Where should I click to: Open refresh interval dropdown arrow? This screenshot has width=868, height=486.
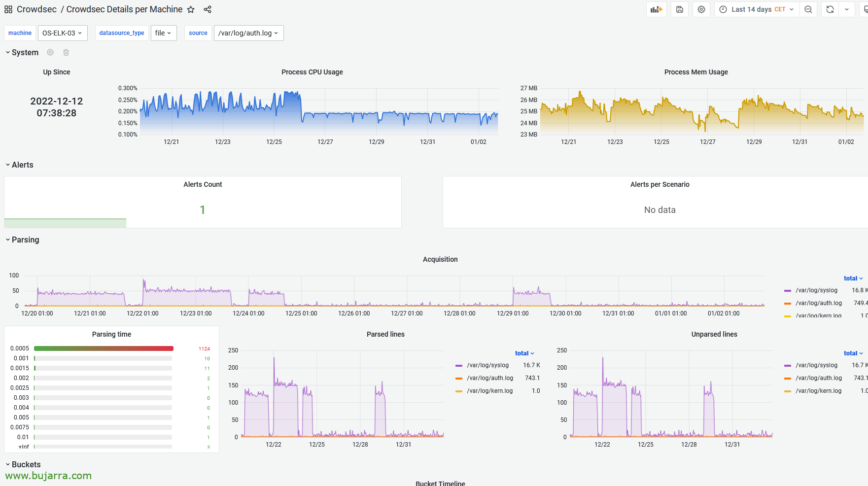point(847,9)
